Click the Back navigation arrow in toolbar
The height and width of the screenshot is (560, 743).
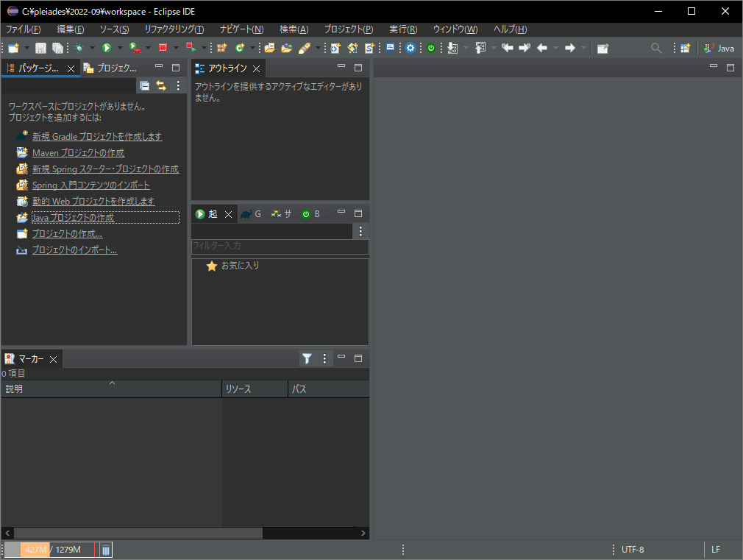pyautogui.click(x=542, y=48)
